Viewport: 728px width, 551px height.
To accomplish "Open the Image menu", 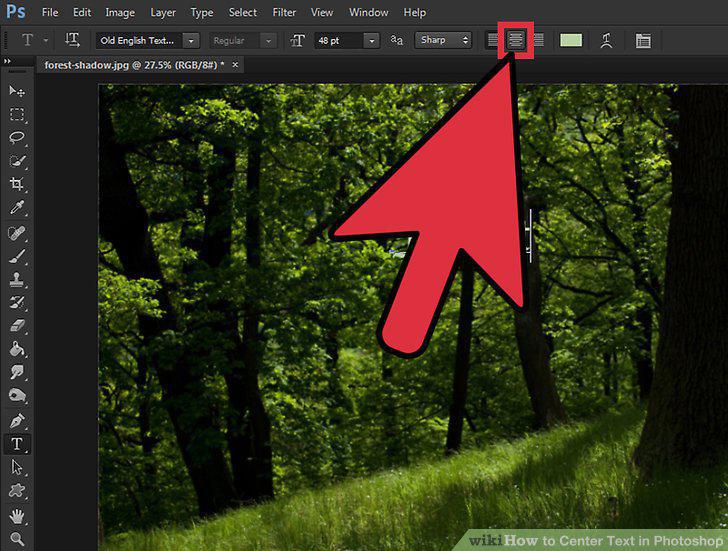I will (120, 13).
